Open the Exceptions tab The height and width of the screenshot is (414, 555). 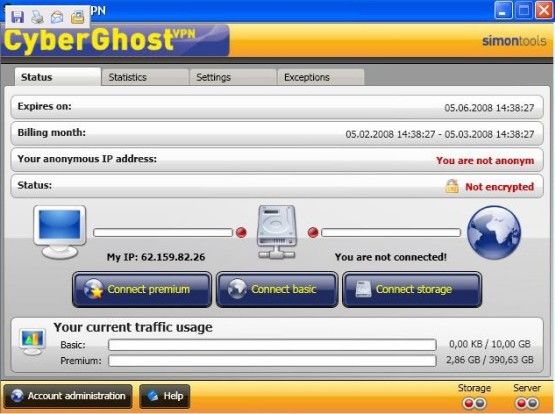[x=321, y=77]
